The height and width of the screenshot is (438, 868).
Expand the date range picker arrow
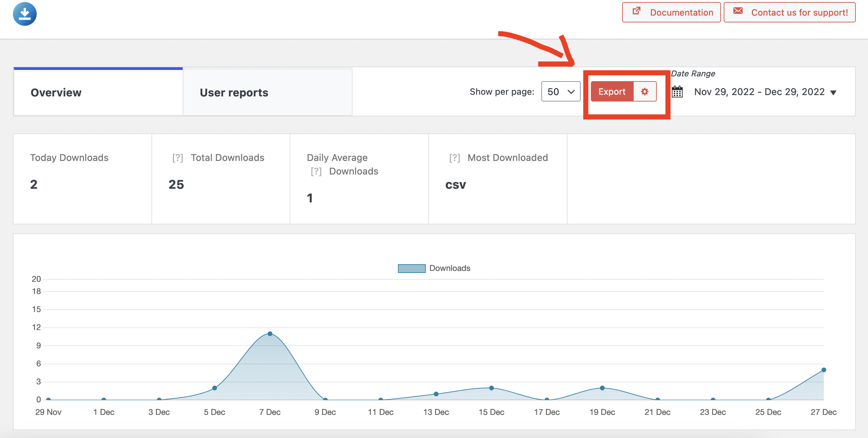coord(833,92)
